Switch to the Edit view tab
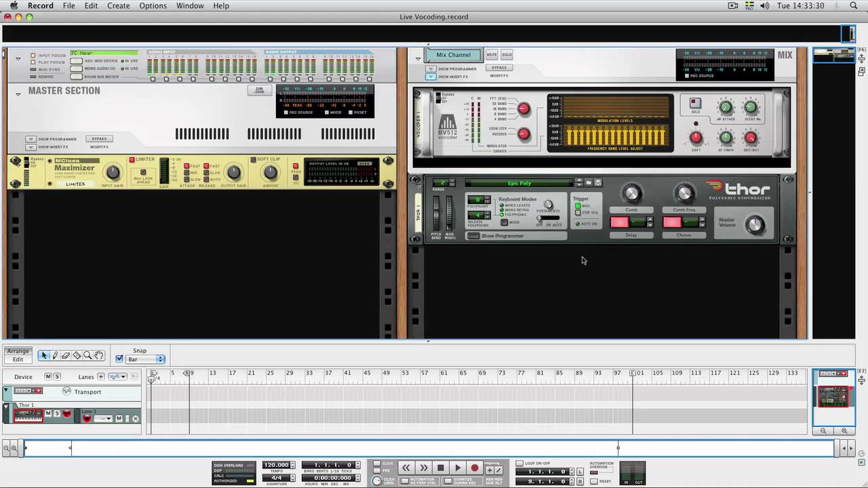Viewport: 868px width, 488px height. tap(18, 360)
